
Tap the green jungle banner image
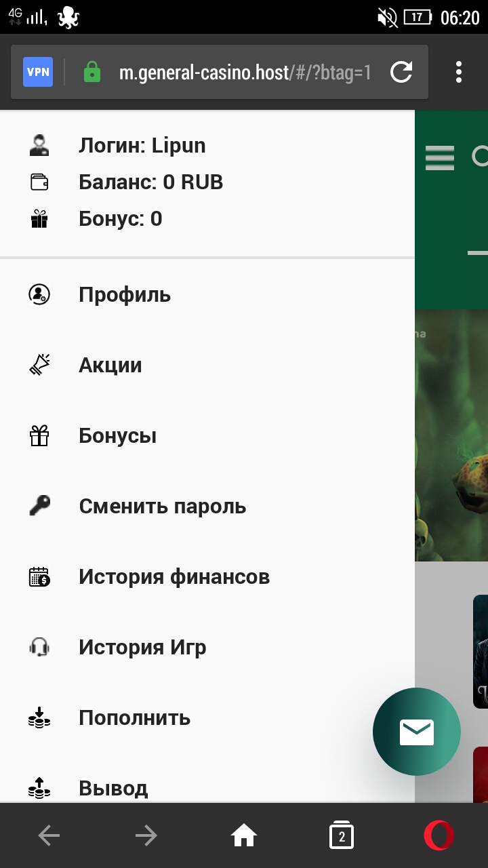tap(451, 435)
